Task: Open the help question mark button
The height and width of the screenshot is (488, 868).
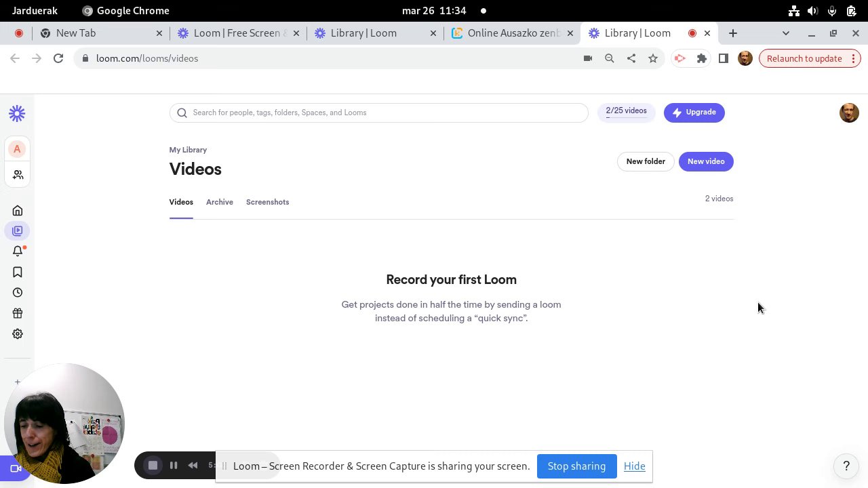Action: [846, 466]
